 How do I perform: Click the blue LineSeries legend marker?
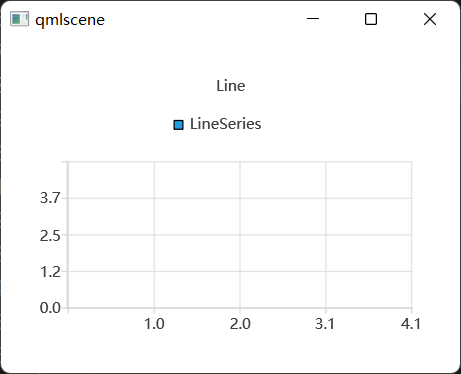(x=178, y=125)
